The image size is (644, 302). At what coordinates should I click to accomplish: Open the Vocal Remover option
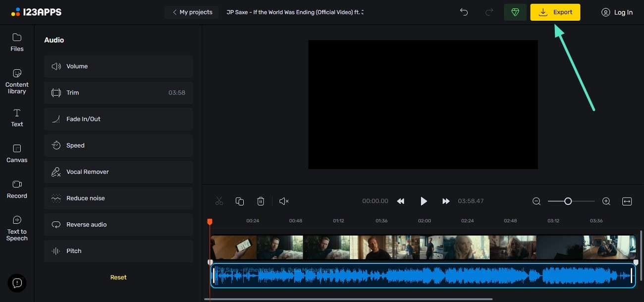pyautogui.click(x=118, y=172)
